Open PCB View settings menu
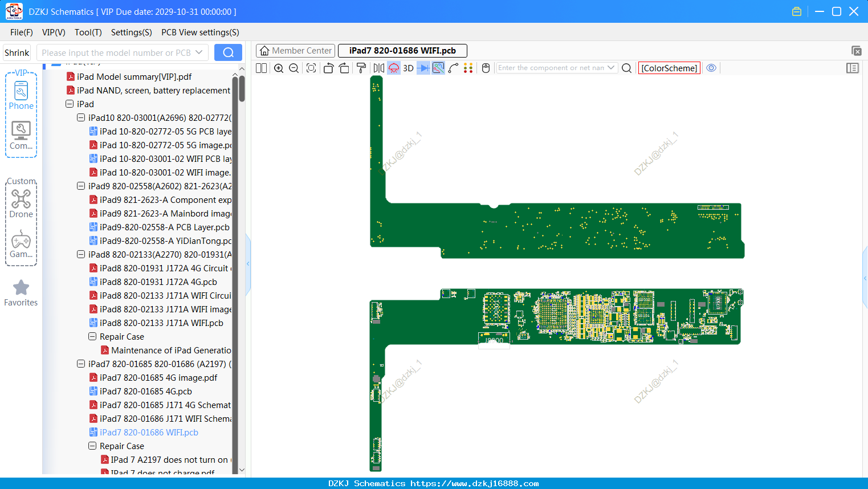The image size is (868, 489). click(x=200, y=32)
